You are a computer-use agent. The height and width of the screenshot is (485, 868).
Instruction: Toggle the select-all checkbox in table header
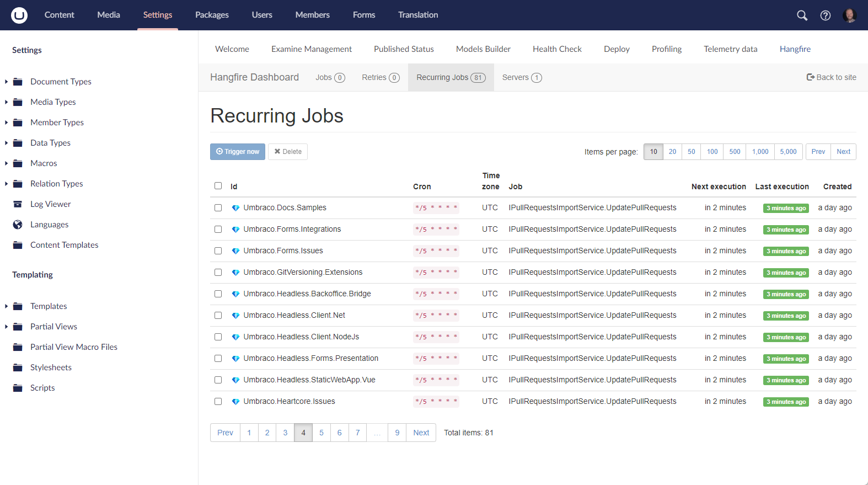pos(218,186)
